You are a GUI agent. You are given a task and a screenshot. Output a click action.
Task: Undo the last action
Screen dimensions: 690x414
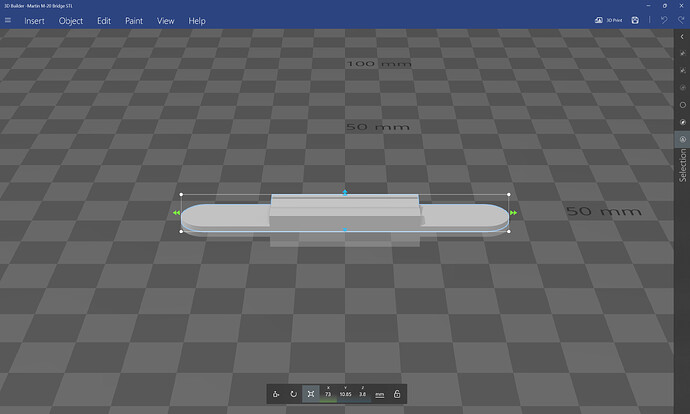(x=664, y=20)
